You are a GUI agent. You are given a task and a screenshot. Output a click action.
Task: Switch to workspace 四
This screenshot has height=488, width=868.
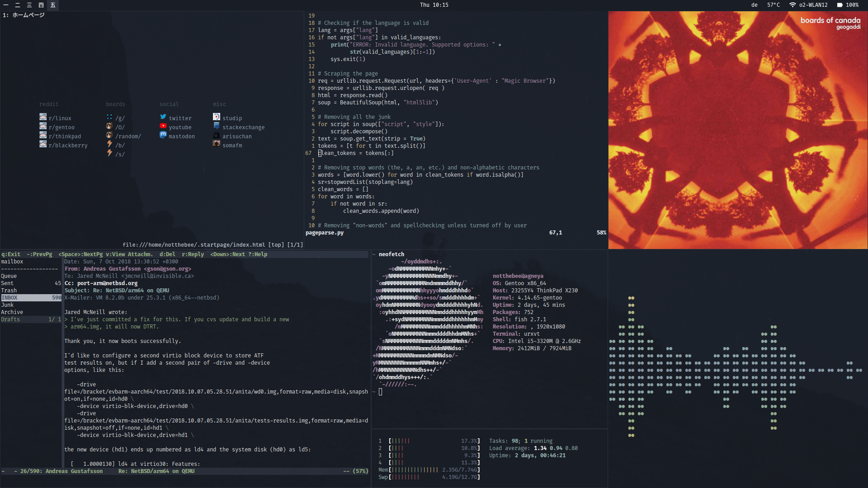click(41, 5)
